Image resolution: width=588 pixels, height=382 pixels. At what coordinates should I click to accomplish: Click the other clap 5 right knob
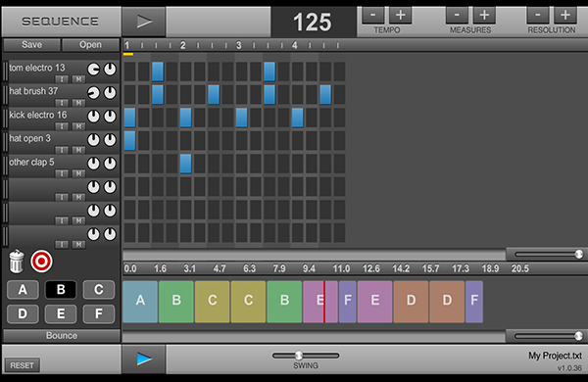[110, 164]
